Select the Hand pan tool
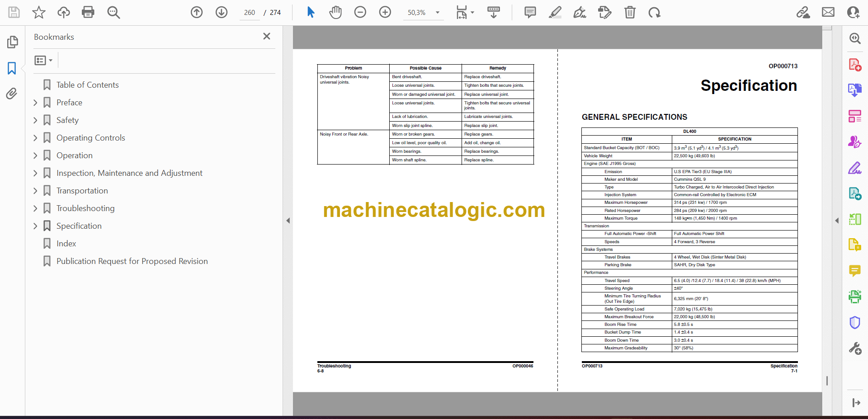The width and height of the screenshot is (868, 419). [335, 12]
